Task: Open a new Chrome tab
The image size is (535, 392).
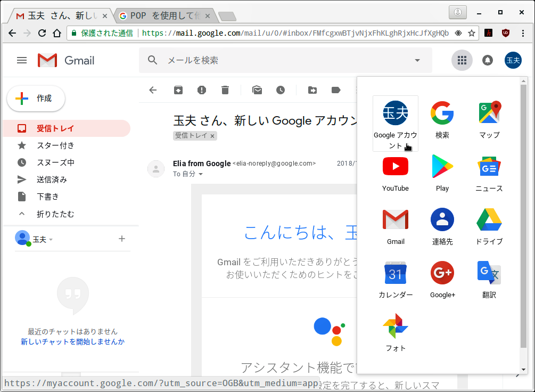Action: point(227,16)
